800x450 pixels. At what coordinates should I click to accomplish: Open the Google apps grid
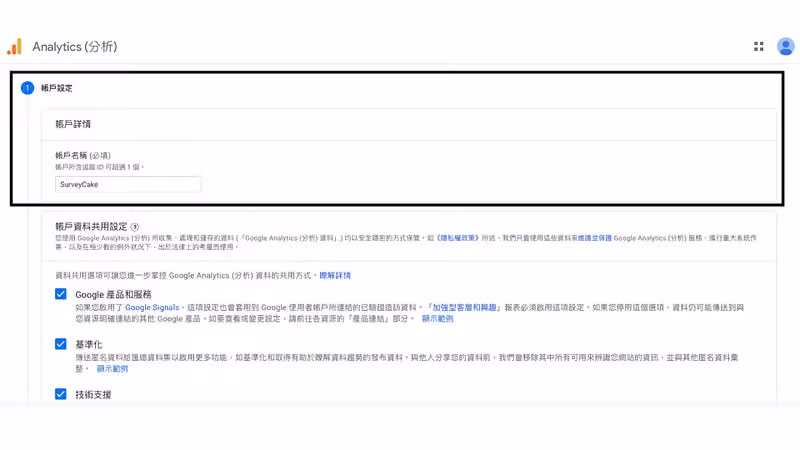[759, 46]
